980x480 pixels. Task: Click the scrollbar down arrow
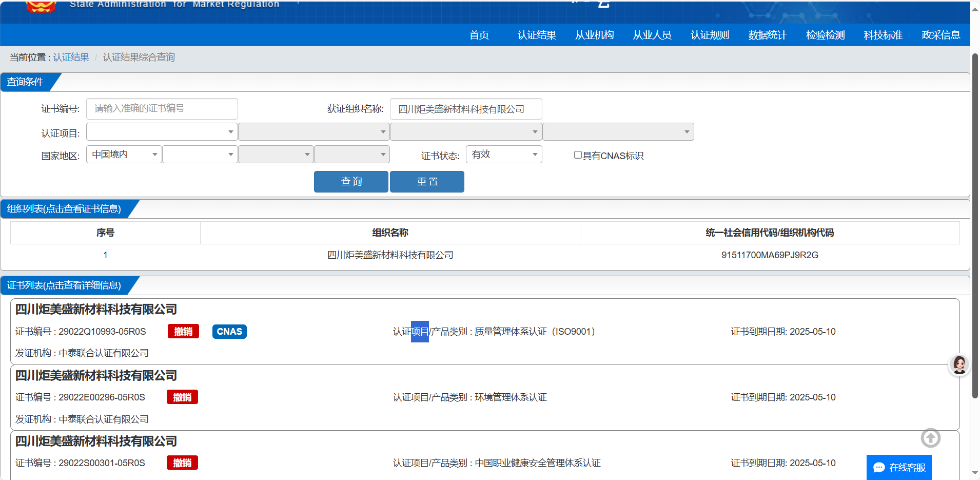[x=975, y=473]
